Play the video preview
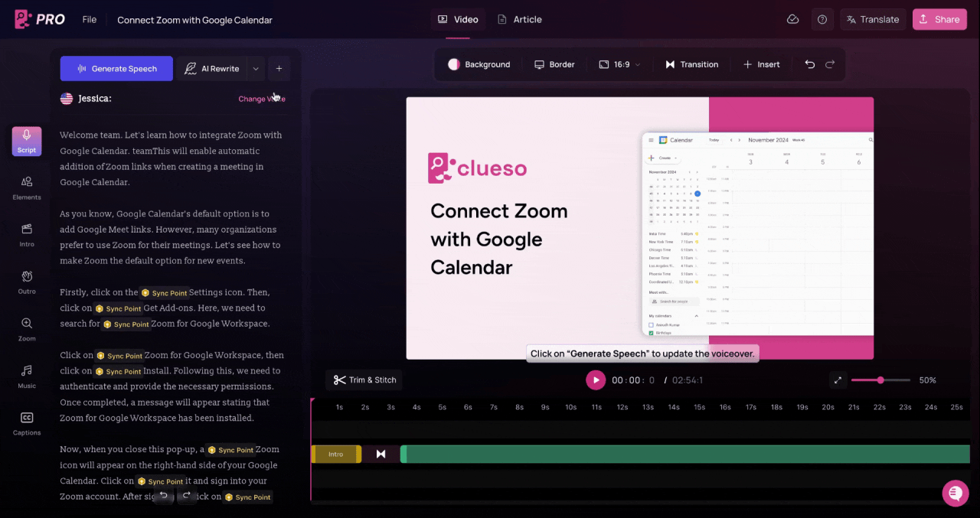980x518 pixels. tap(596, 380)
